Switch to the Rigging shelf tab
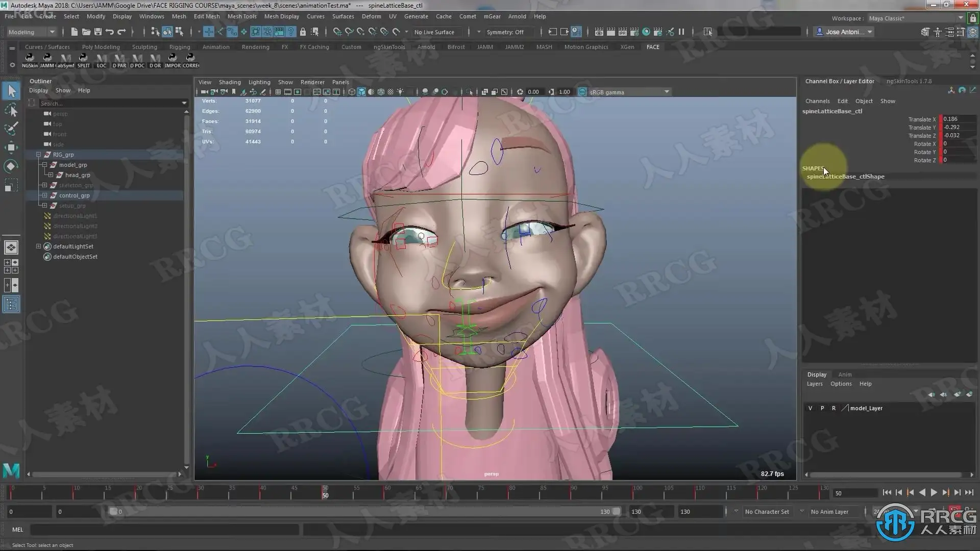This screenshot has width=980, height=551. click(x=179, y=47)
